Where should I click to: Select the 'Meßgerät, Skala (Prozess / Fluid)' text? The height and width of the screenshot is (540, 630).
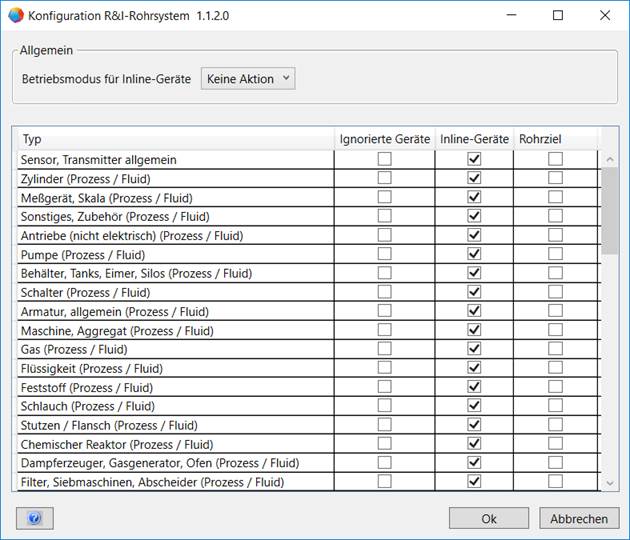click(x=106, y=198)
